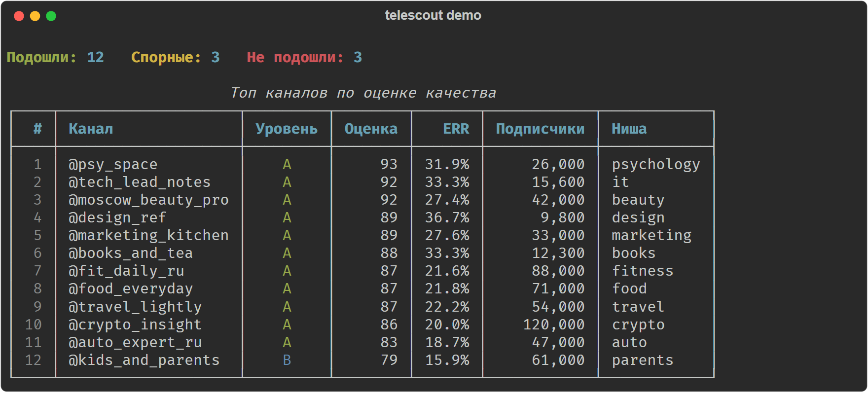The width and height of the screenshot is (868, 396).
Task: Select the @crypto_insight channel name
Action: (x=135, y=324)
